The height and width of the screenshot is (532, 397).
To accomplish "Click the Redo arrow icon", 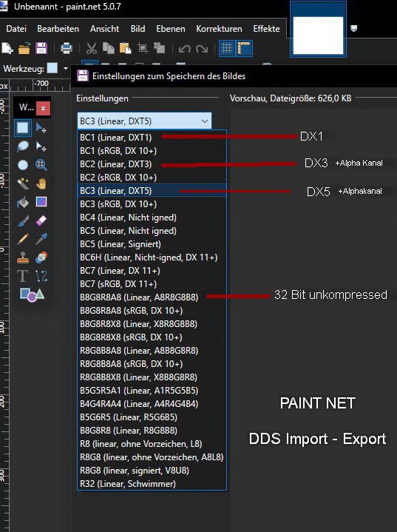I will point(202,49).
